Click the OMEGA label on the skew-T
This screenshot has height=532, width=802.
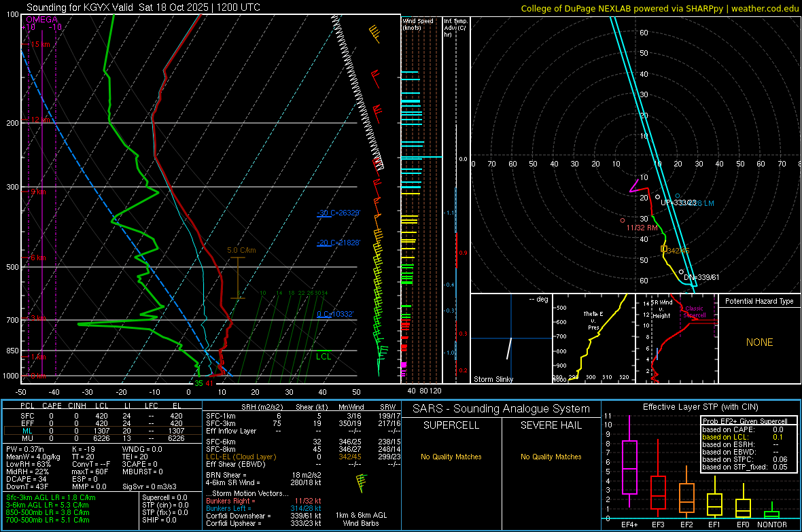(x=42, y=20)
